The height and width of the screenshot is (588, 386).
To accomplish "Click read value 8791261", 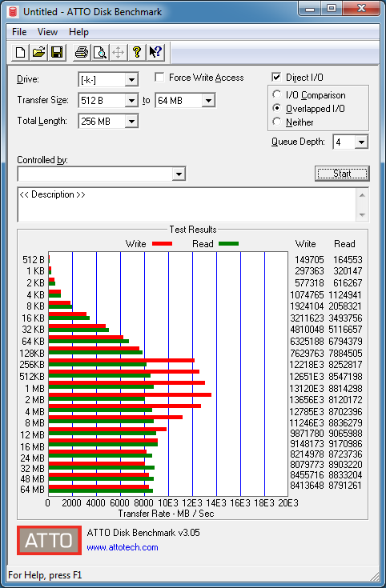I will click(x=345, y=486).
